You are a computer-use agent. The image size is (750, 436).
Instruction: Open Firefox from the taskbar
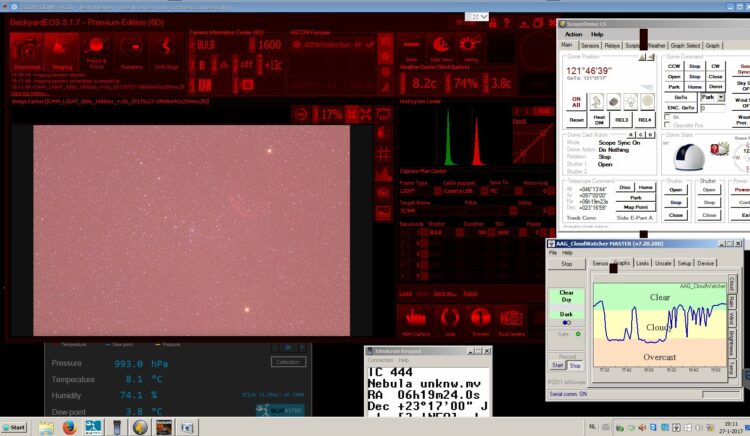tap(70, 427)
